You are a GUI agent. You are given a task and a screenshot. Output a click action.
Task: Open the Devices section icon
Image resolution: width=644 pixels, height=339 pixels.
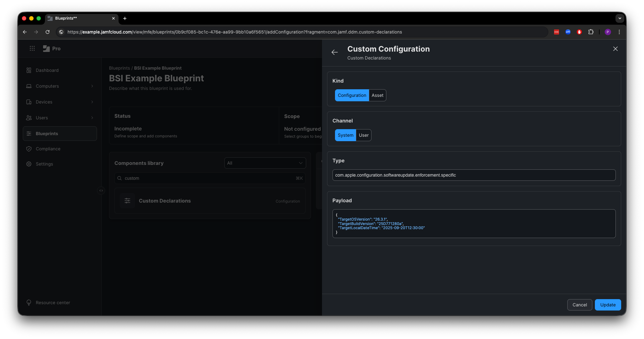(29, 102)
